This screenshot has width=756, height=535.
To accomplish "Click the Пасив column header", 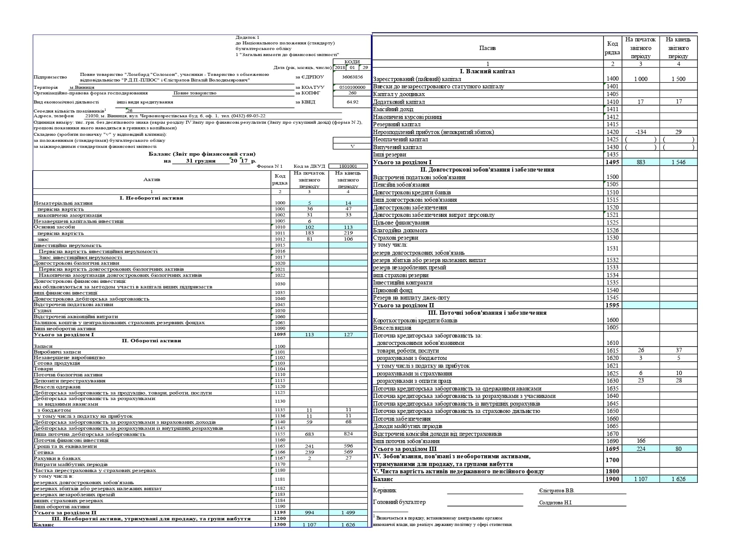I will pos(487,48).
